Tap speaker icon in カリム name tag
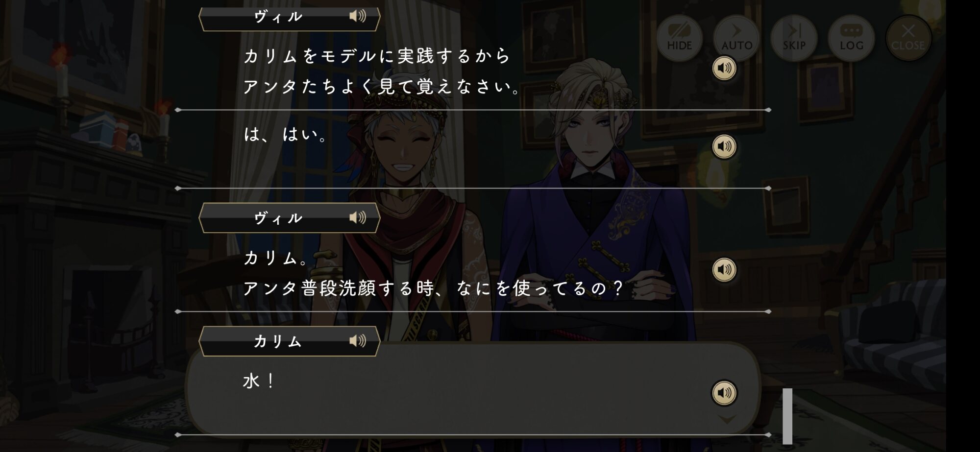This screenshot has width=980, height=452. [358, 341]
